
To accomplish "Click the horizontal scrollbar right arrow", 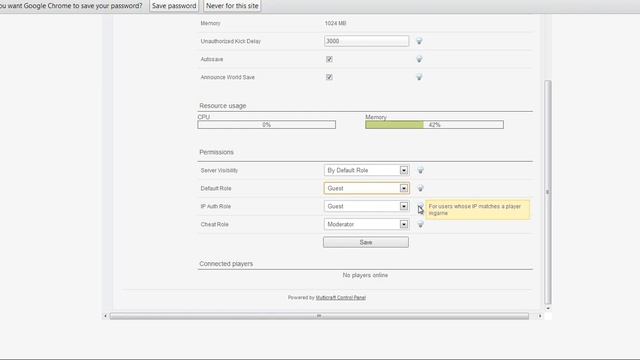I will [540, 316].
